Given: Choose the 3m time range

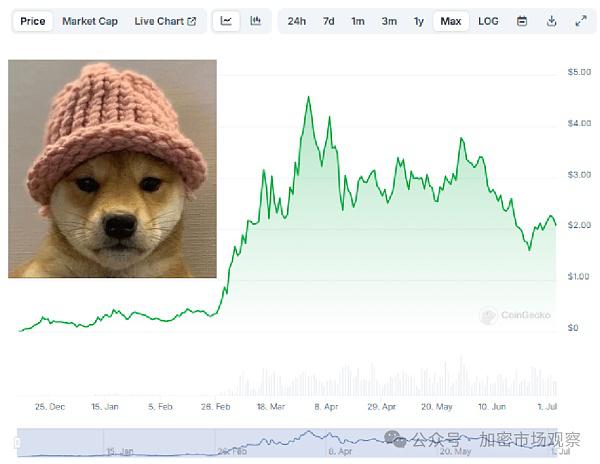Looking at the screenshot, I should (x=389, y=21).
